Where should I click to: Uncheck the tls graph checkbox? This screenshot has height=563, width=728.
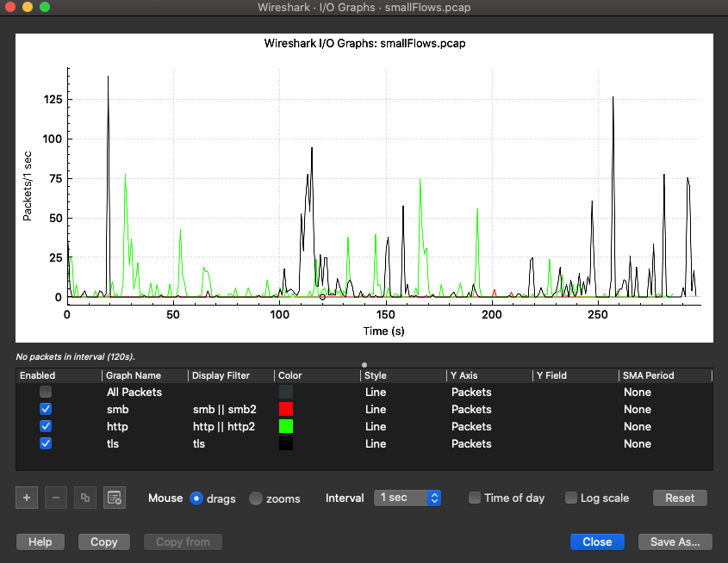46,443
